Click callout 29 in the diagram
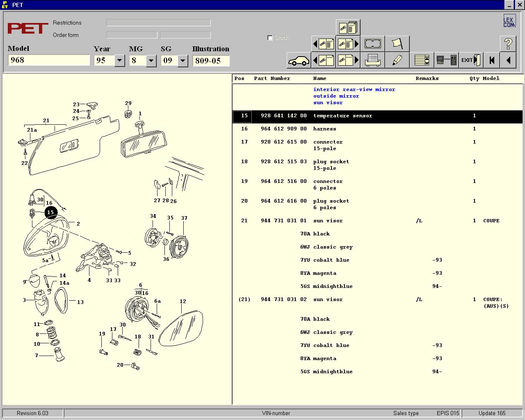The image size is (525, 420). coord(128,103)
